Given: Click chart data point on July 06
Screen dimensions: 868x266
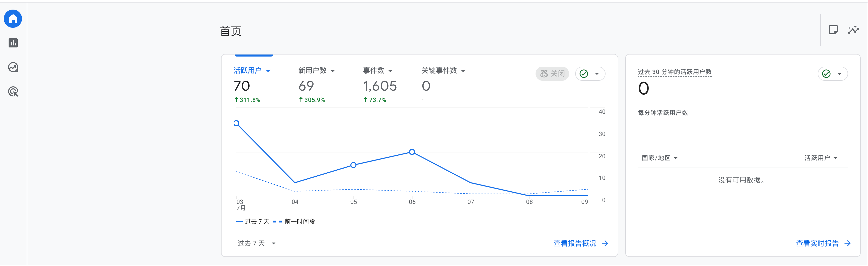Looking at the screenshot, I should point(412,152).
